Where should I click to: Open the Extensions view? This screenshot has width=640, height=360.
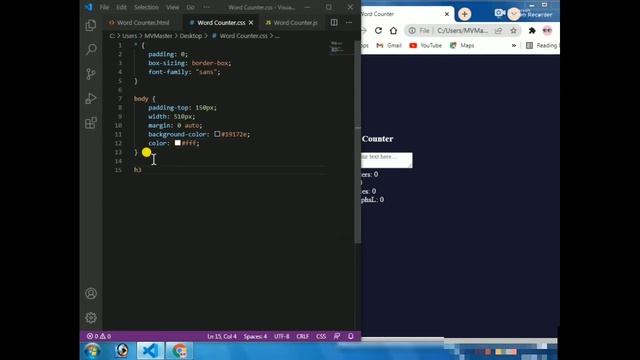tap(91, 123)
